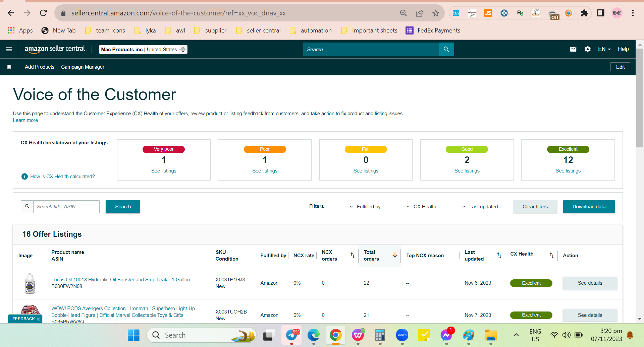Close the FEEDBACK tab with its X
This screenshot has height=347, width=644.
38,319
